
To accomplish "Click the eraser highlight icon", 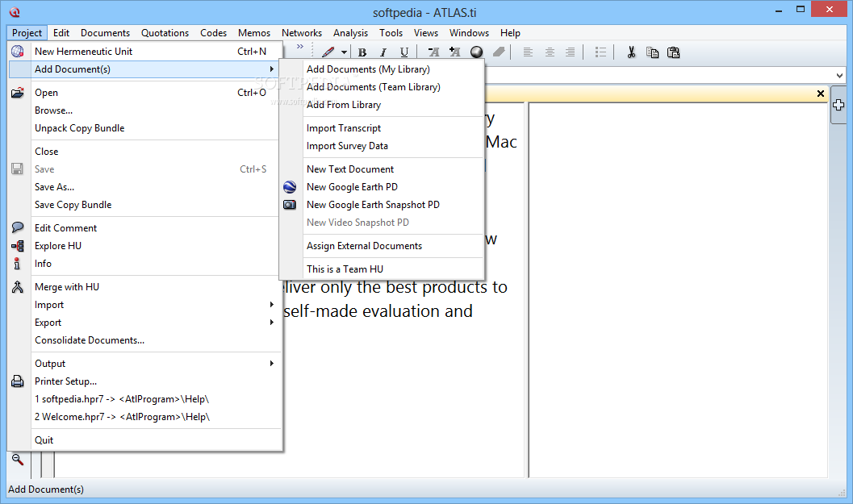I will point(498,52).
